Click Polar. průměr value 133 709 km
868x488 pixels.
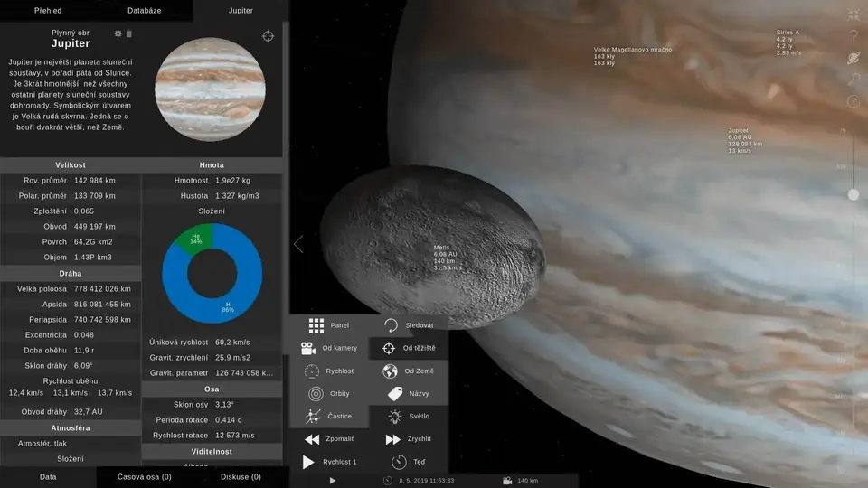(x=95, y=196)
